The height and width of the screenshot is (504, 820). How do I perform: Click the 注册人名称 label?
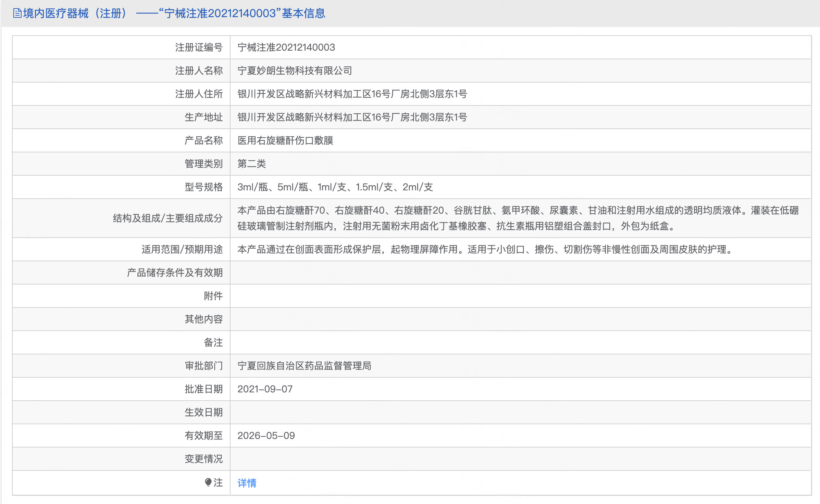click(x=199, y=71)
